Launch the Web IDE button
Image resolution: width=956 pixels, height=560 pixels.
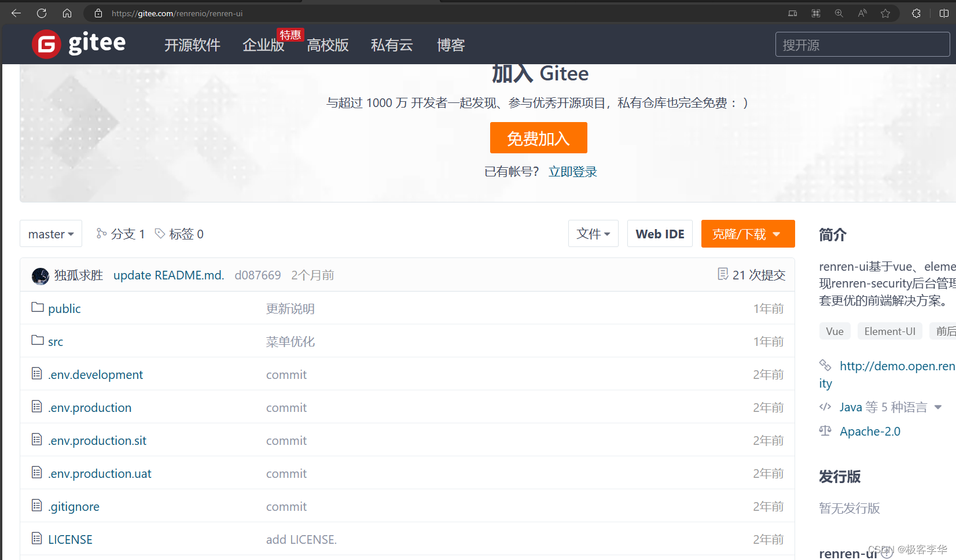tap(660, 234)
